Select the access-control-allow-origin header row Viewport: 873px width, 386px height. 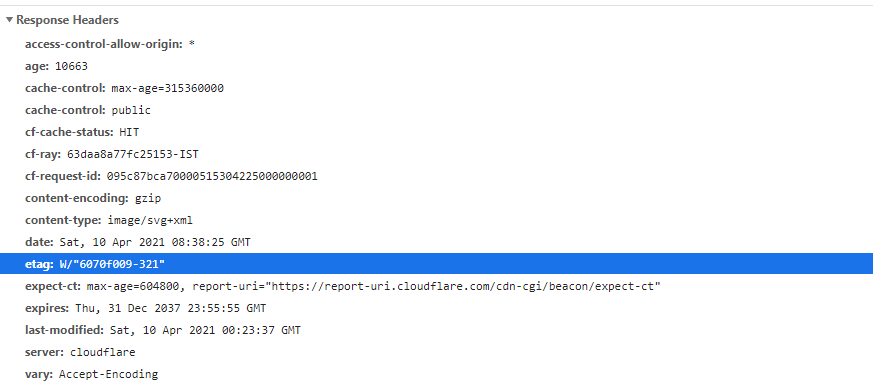[x=436, y=44]
